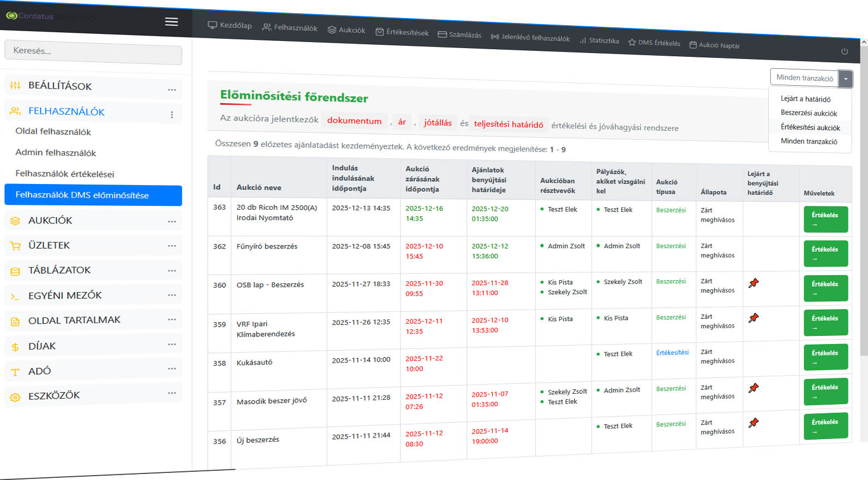Select Értékesítési aukciók filter option
The image size is (868, 480).
[810, 127]
